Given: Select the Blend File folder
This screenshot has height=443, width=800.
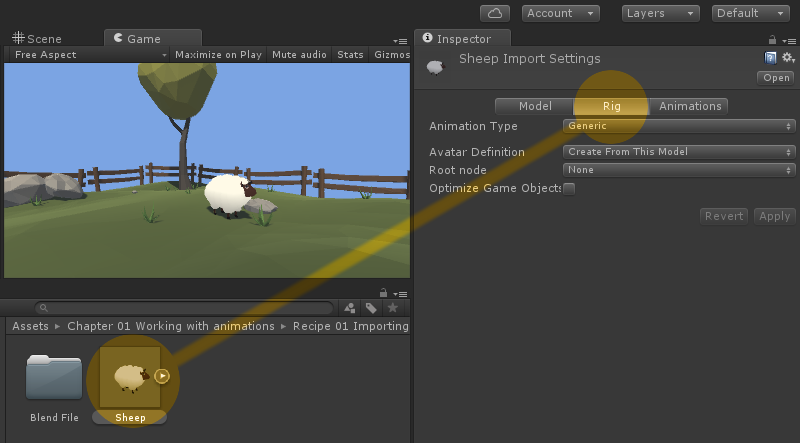Looking at the screenshot, I should pos(54,377).
